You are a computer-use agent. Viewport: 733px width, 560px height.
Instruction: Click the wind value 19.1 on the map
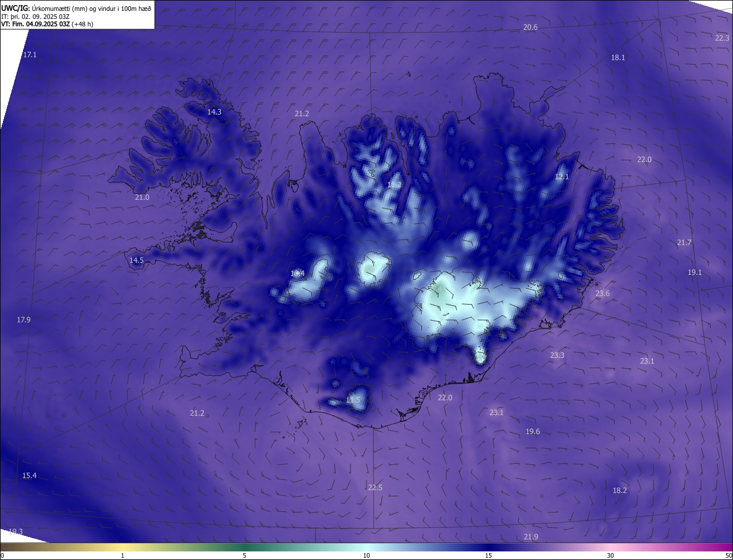(x=695, y=272)
